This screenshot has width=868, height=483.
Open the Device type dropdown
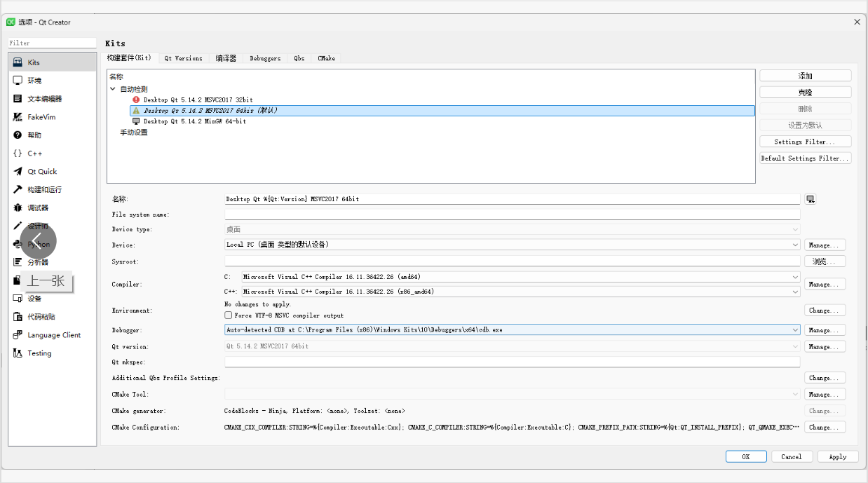(512, 229)
